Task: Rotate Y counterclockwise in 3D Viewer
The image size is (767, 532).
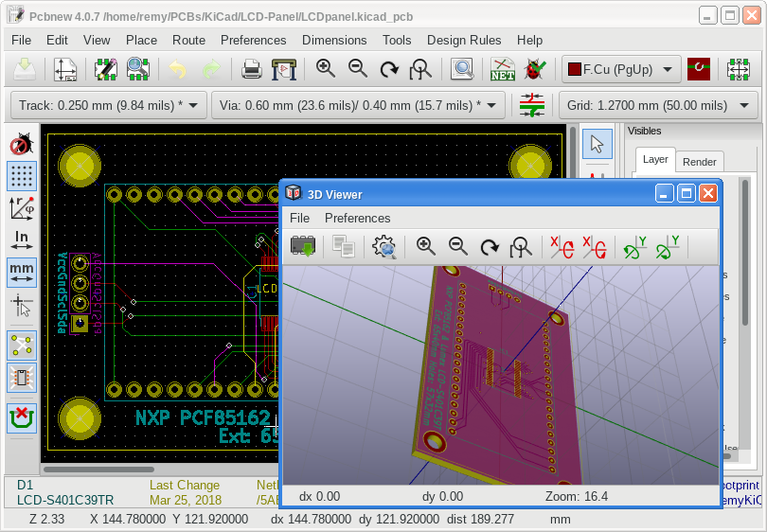Action: [x=668, y=246]
